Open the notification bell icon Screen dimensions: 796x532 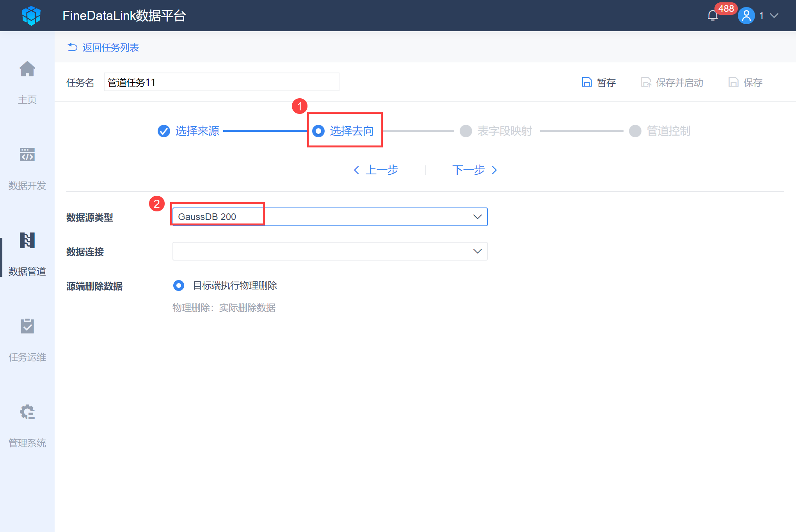coord(712,16)
